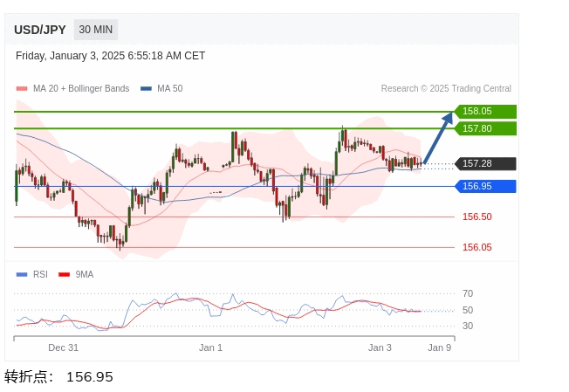Image resolution: width=569 pixels, height=392 pixels.
Task: Click the blue MA 50 legend swatch
Action: pyautogui.click(x=146, y=88)
